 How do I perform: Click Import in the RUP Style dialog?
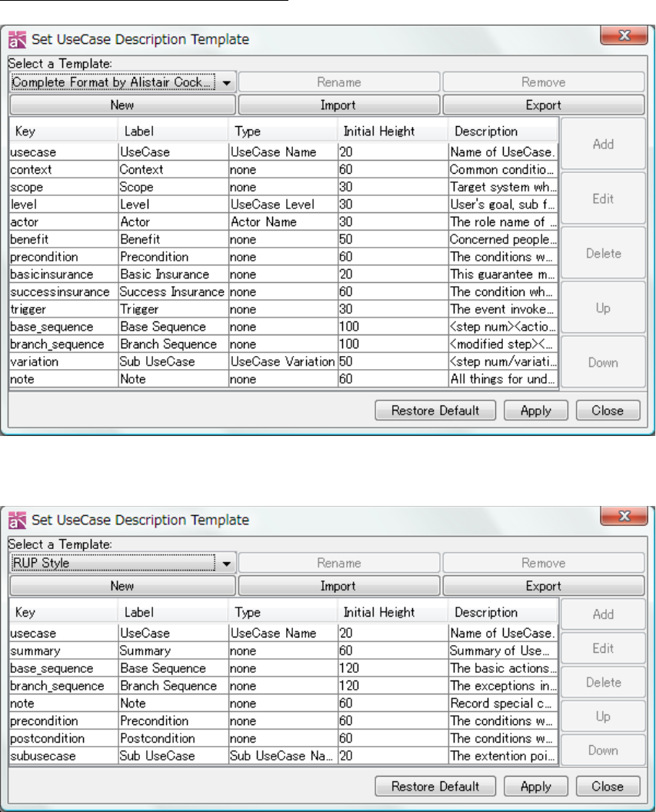[x=338, y=586]
